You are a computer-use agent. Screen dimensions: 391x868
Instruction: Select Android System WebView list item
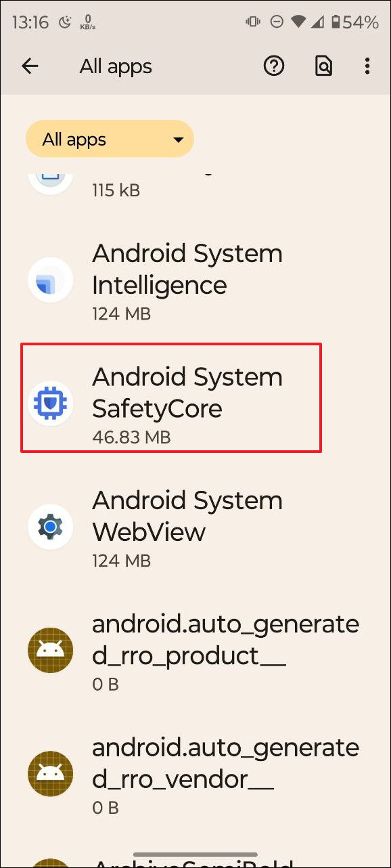(195, 527)
